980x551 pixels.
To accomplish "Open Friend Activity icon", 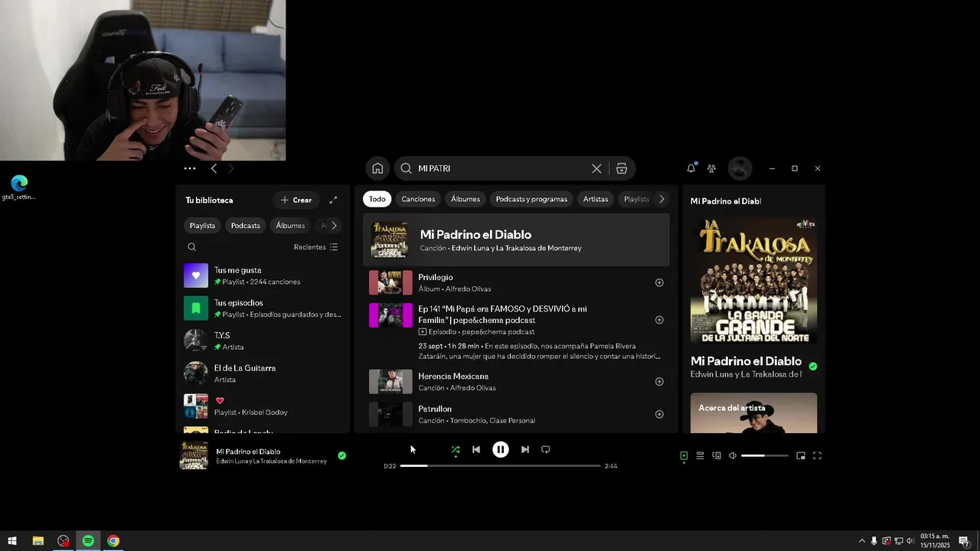I will click(x=711, y=168).
